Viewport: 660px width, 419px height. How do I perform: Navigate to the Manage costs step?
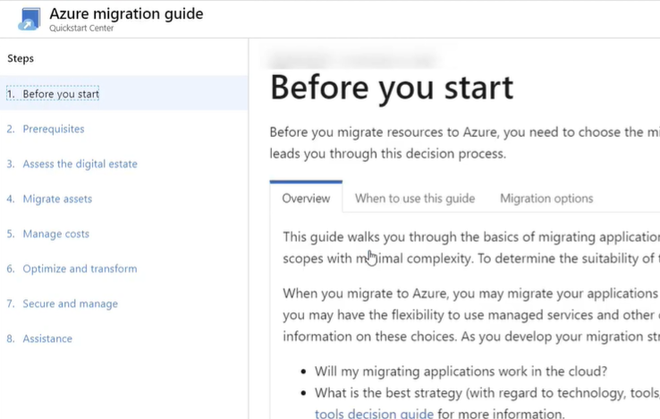(x=56, y=234)
